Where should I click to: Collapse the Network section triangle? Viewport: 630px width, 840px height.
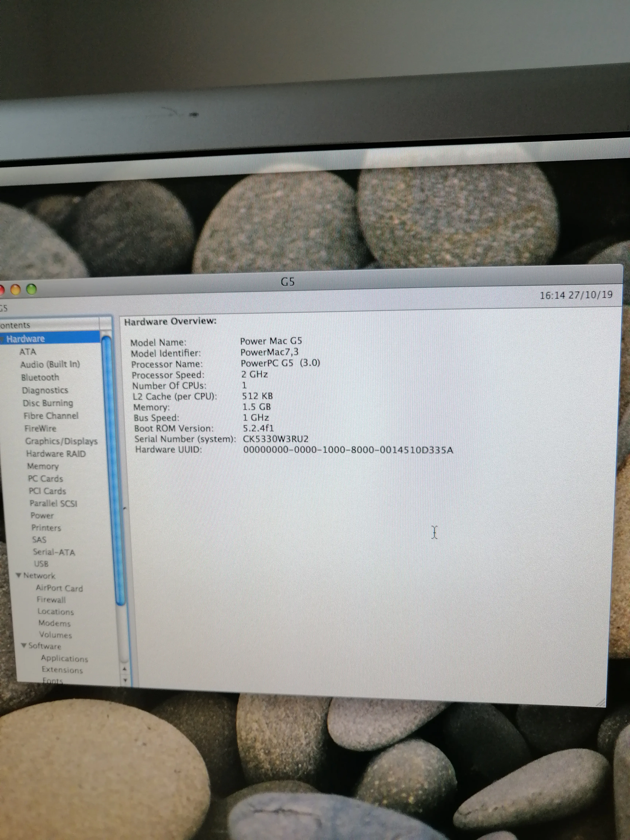(x=18, y=575)
